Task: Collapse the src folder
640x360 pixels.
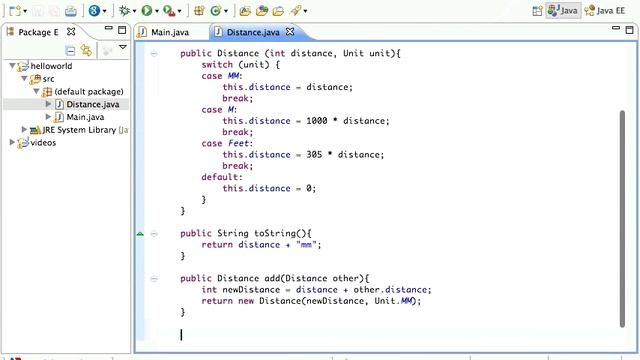Action: (x=24, y=78)
